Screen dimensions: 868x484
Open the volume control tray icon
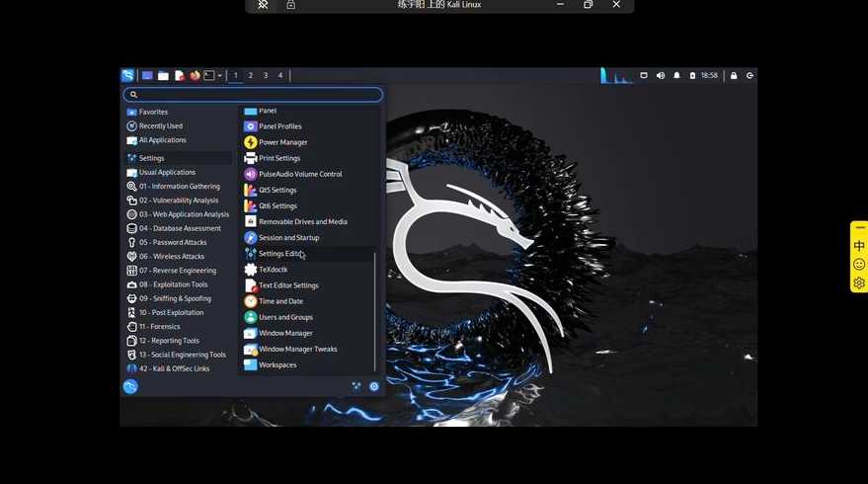click(x=661, y=75)
